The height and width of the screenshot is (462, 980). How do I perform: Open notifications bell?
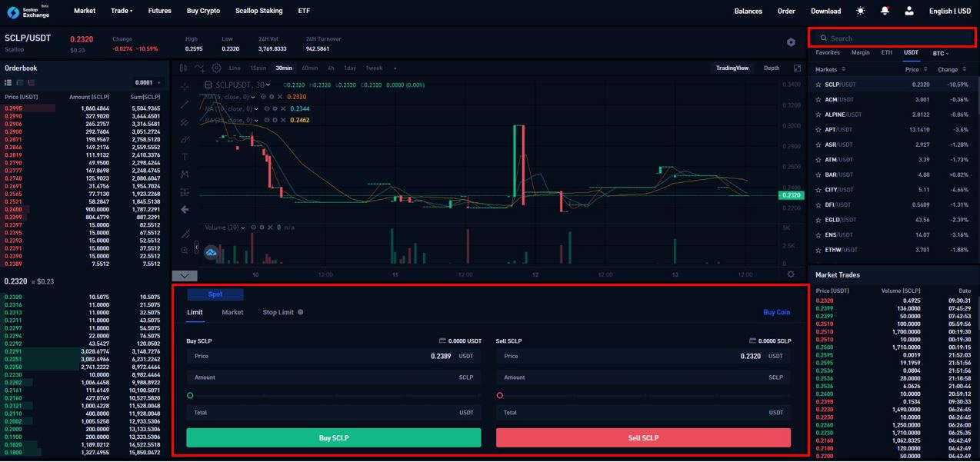885,11
